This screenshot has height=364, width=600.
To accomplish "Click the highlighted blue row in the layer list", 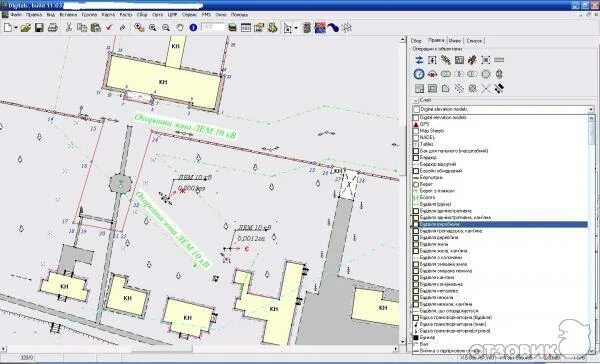I will 501,224.
